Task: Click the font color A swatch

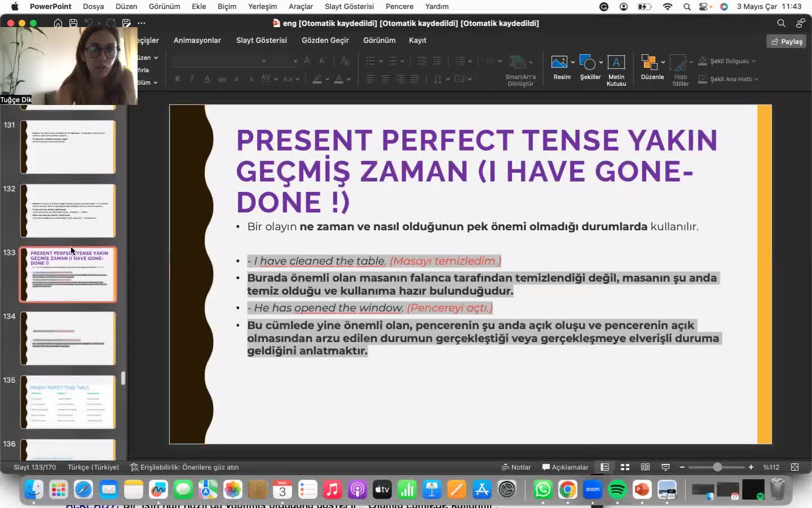Action: click(338, 79)
